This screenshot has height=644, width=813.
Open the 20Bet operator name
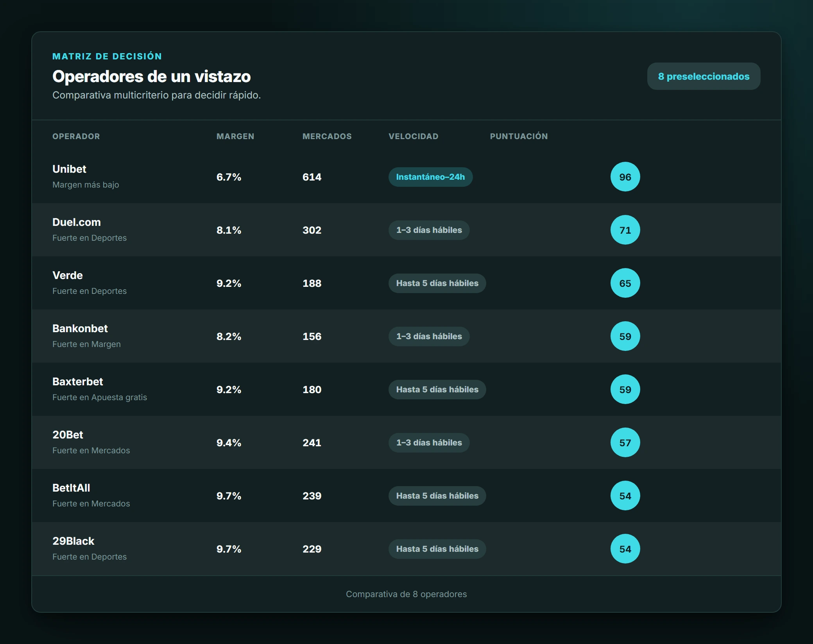pos(68,435)
